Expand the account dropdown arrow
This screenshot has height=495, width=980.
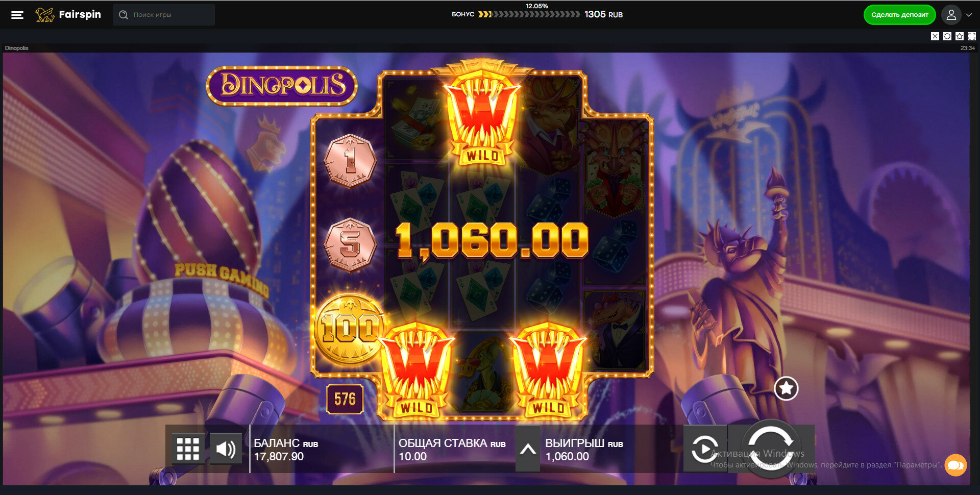point(969,15)
